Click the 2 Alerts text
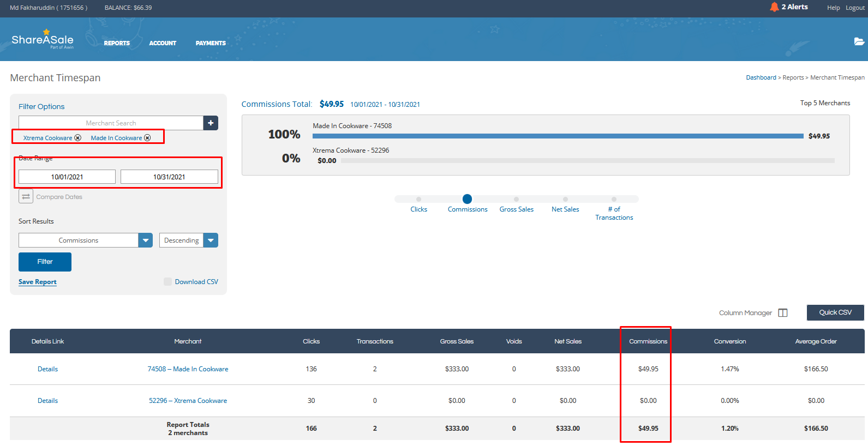 pos(794,7)
